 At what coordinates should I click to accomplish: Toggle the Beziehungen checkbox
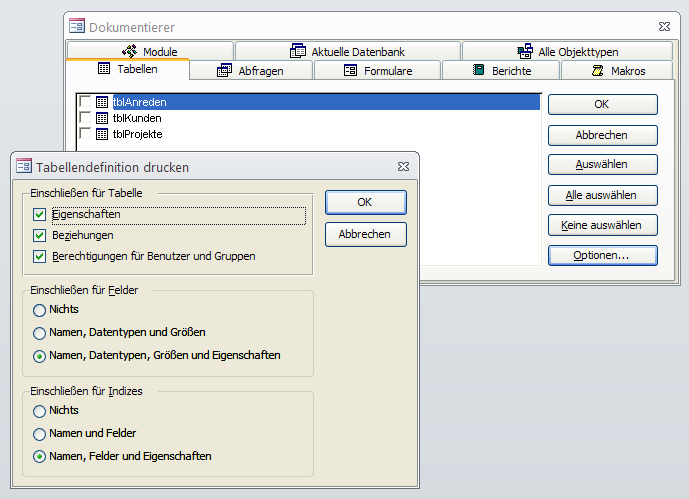40,236
